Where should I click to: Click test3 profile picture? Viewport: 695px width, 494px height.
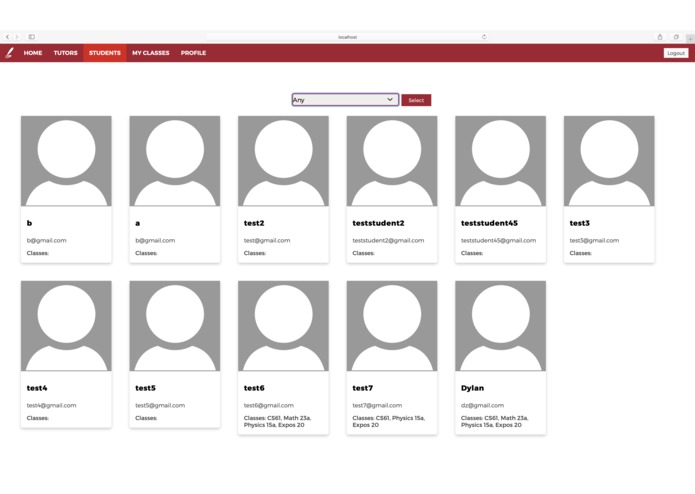(609, 161)
